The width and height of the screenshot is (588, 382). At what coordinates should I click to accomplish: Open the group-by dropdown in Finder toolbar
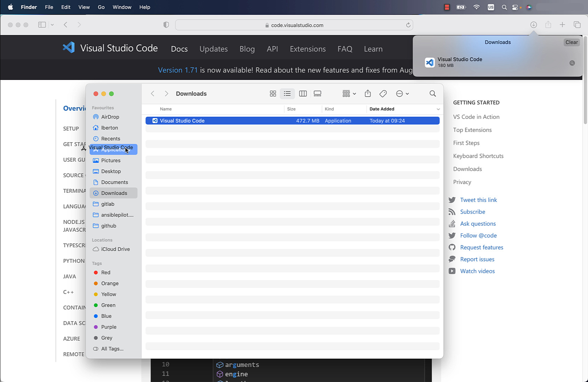click(348, 93)
